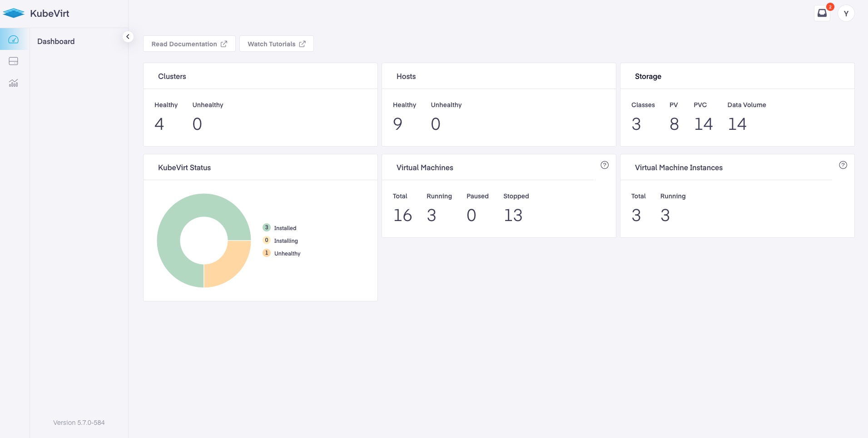Select Dashboard menu item
This screenshot has height=438, width=868.
[x=56, y=41]
